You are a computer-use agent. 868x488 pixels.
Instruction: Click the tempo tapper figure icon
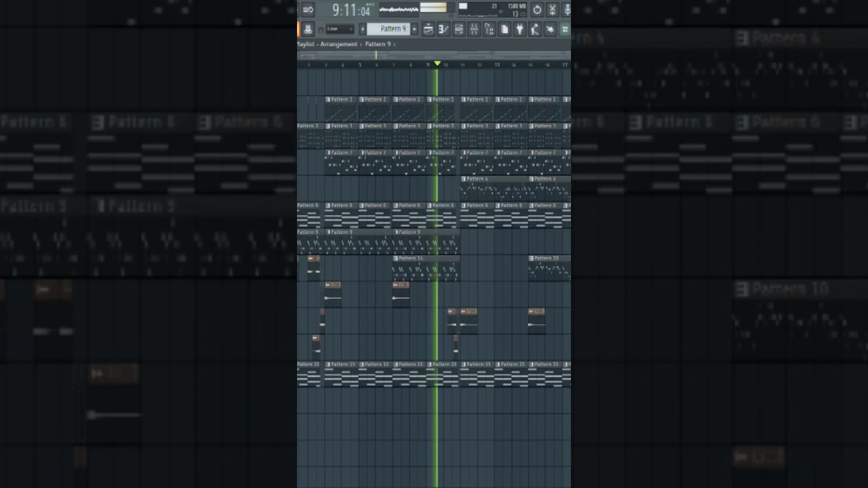point(535,29)
